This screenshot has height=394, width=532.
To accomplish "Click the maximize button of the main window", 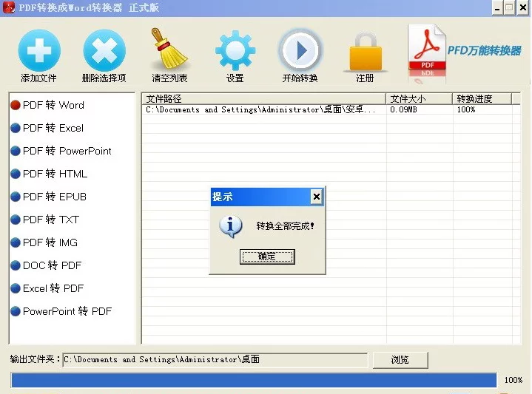I will click(510, 8).
